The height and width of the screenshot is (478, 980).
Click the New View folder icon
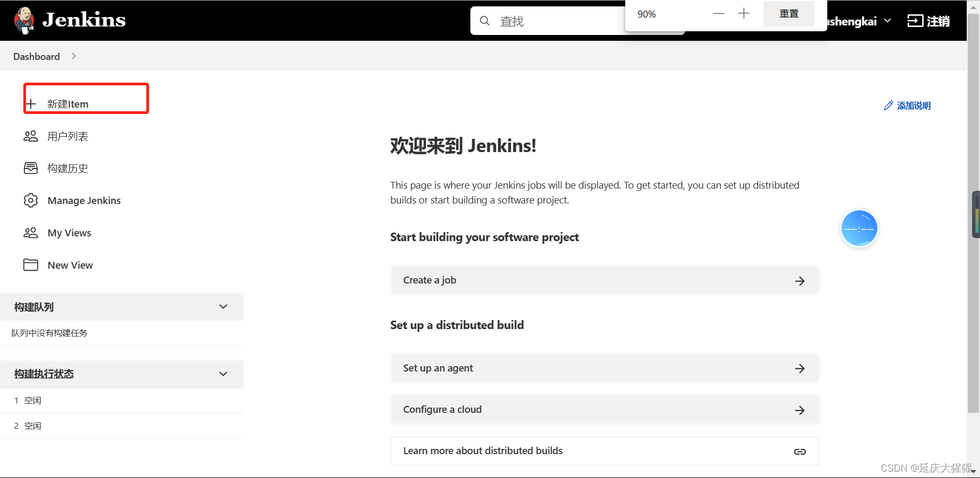point(31,265)
